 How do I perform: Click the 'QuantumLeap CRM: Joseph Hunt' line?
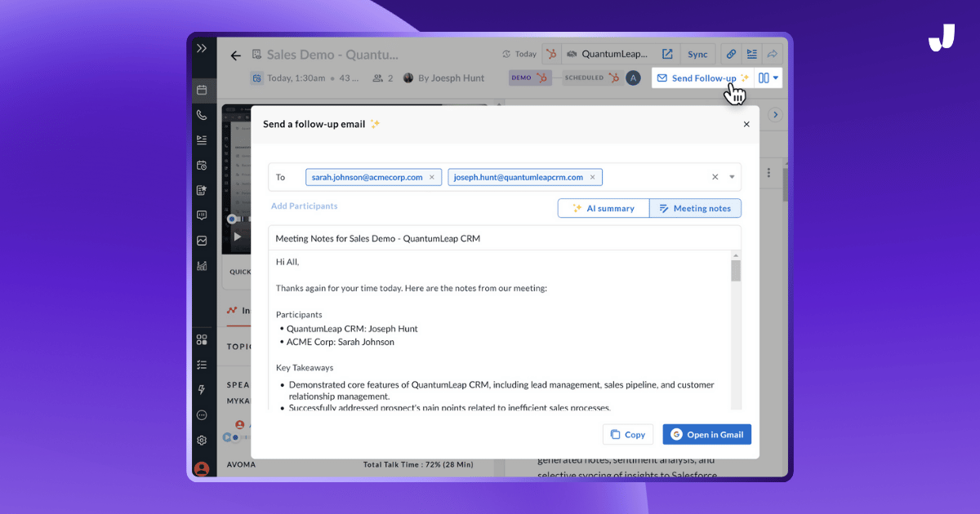(352, 329)
